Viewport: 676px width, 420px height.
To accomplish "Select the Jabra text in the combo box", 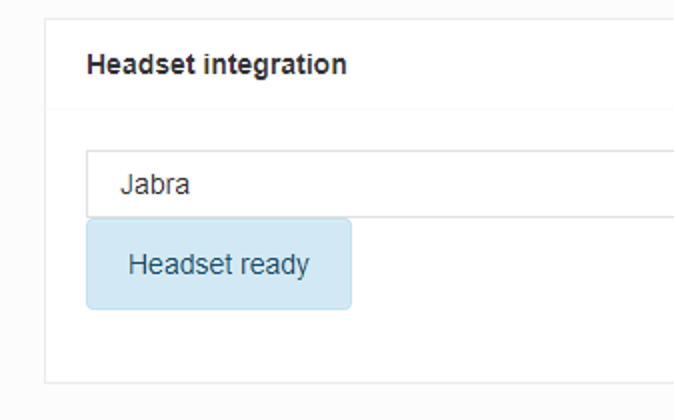I will (x=155, y=185).
